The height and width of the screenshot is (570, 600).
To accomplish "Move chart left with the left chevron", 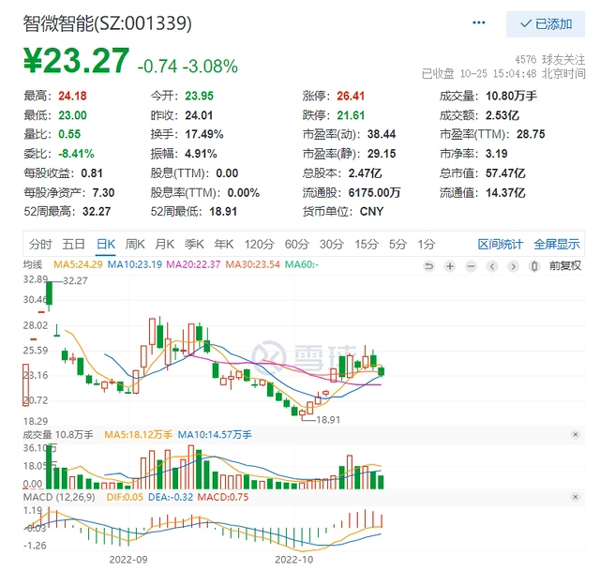I will coord(492,266).
